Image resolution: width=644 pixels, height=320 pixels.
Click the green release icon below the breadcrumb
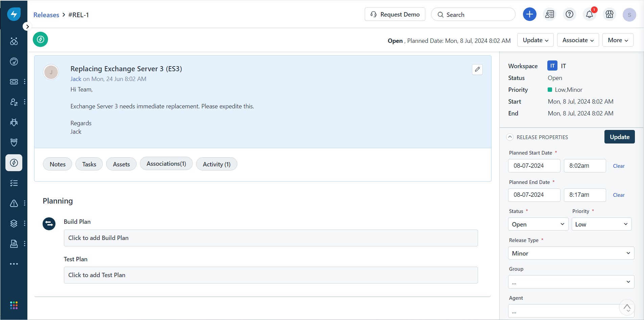41,39
